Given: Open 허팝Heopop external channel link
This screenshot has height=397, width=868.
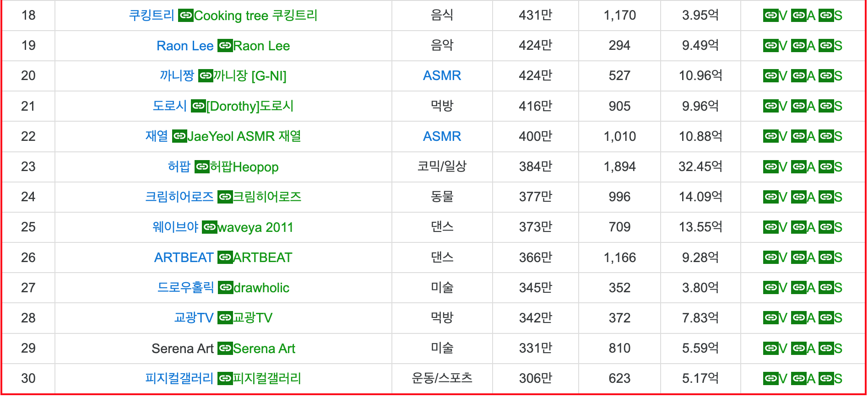Looking at the screenshot, I should pyautogui.click(x=237, y=167).
